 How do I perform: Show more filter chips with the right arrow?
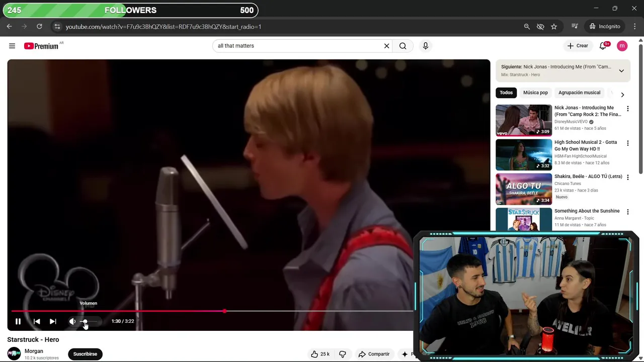coord(622,95)
